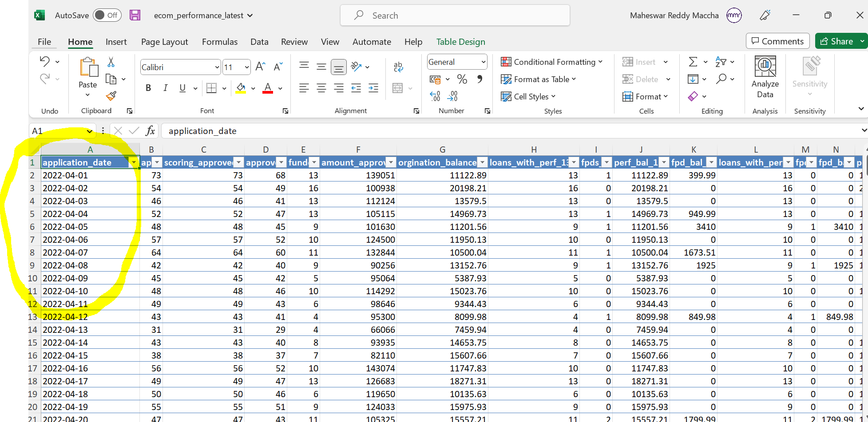The width and height of the screenshot is (868, 422).
Task: Open Analyze Data tool
Action: 765,77
